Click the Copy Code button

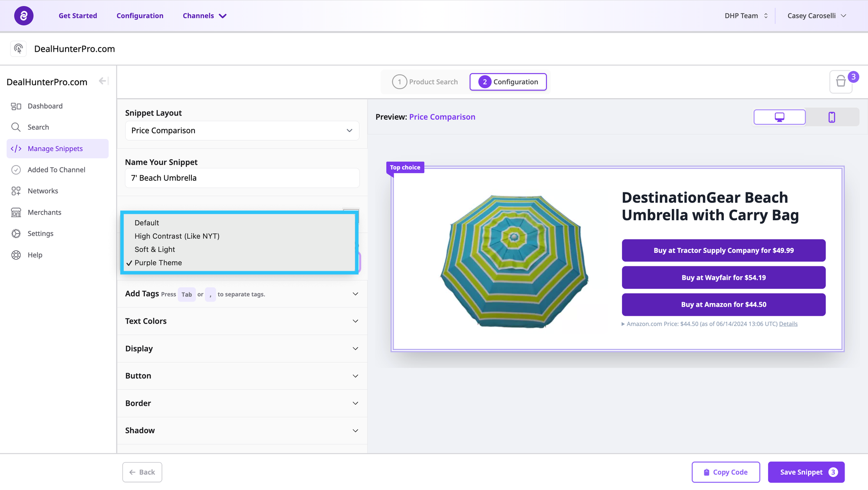[x=726, y=472]
